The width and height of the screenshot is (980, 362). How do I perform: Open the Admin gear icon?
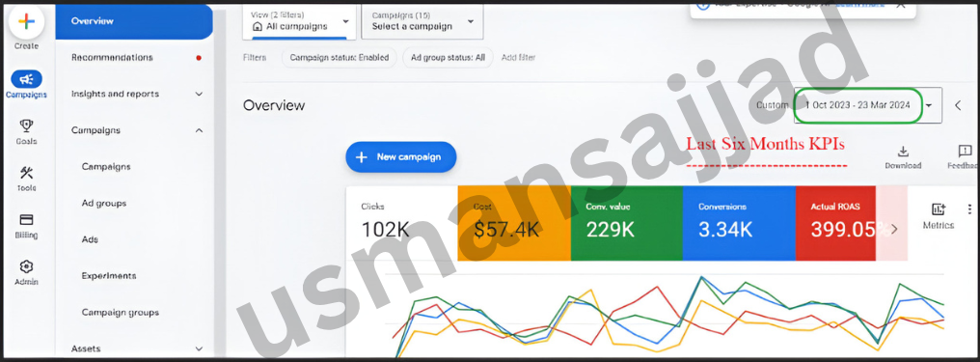tap(26, 266)
